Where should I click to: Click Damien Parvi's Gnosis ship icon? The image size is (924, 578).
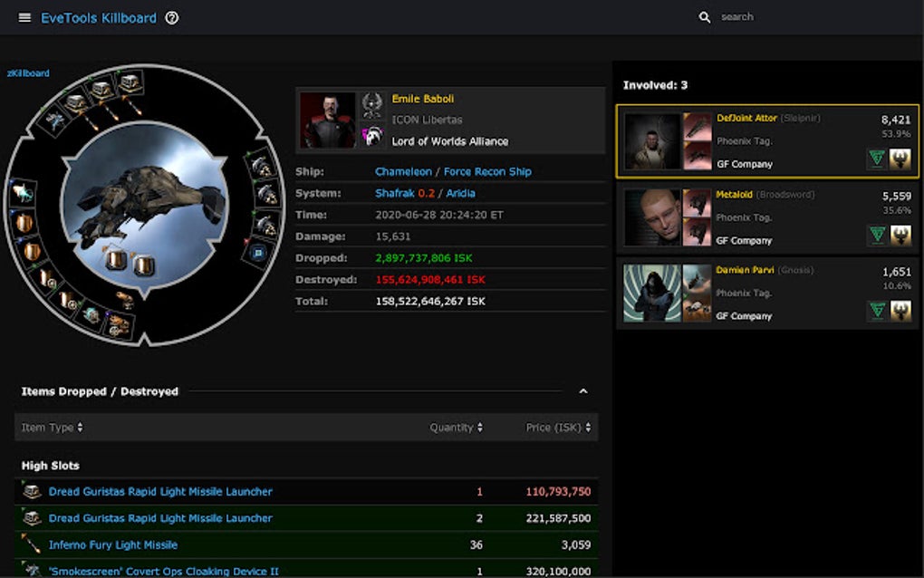[697, 278]
